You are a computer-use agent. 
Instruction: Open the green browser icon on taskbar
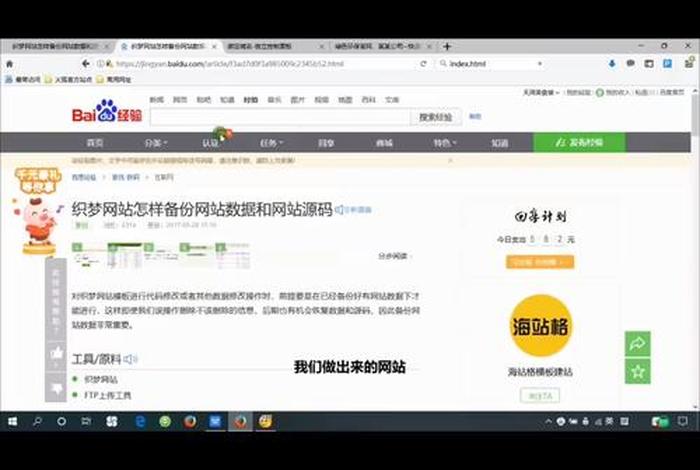(x=165, y=421)
